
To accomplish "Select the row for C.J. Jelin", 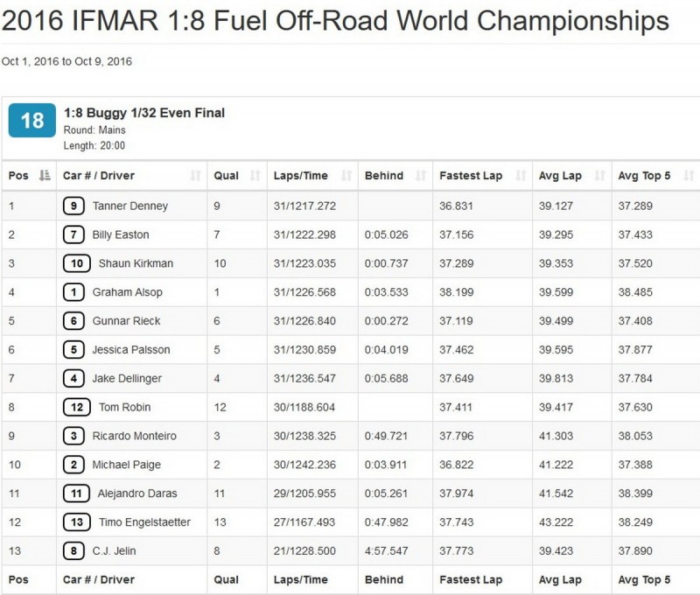I will point(351,550).
